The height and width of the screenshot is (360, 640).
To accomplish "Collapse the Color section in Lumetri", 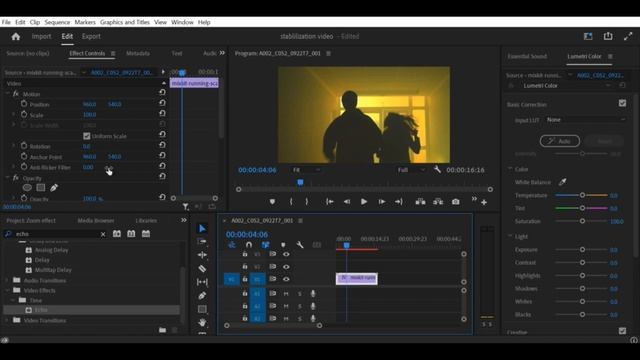I will point(510,169).
